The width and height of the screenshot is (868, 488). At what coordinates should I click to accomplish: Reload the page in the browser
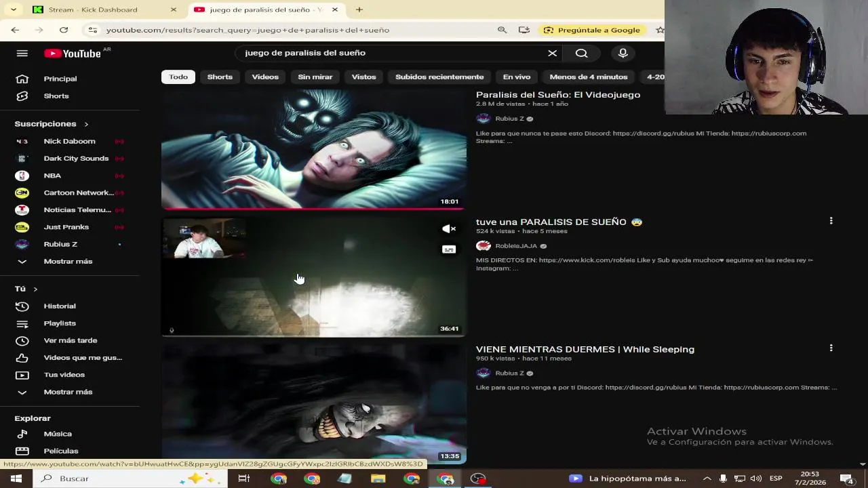64,30
